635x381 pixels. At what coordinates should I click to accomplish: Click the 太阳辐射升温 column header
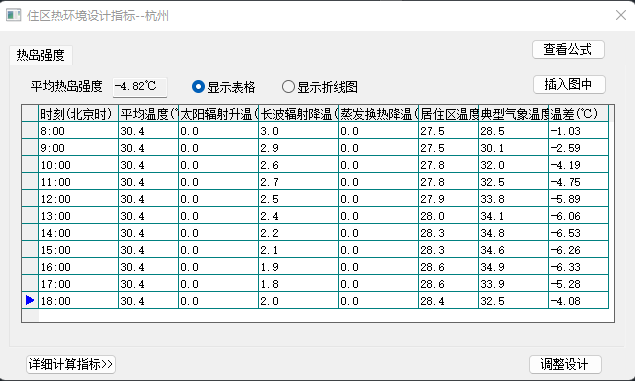(x=219, y=114)
